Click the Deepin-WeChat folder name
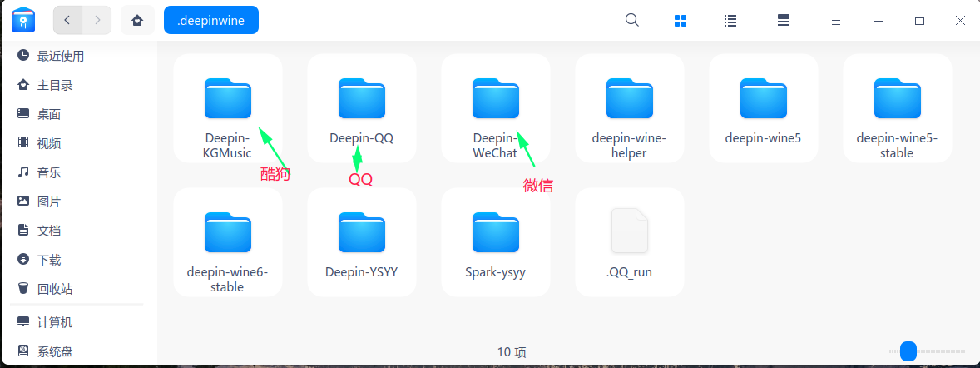 tap(496, 145)
